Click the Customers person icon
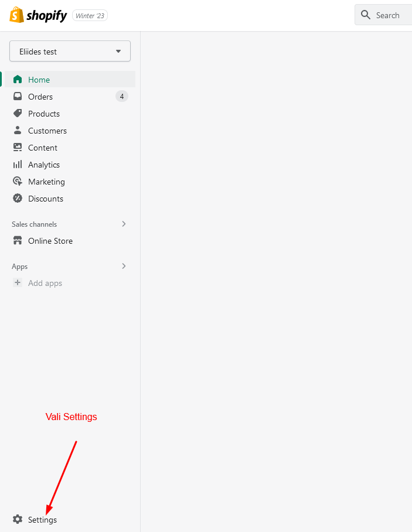 [18, 131]
